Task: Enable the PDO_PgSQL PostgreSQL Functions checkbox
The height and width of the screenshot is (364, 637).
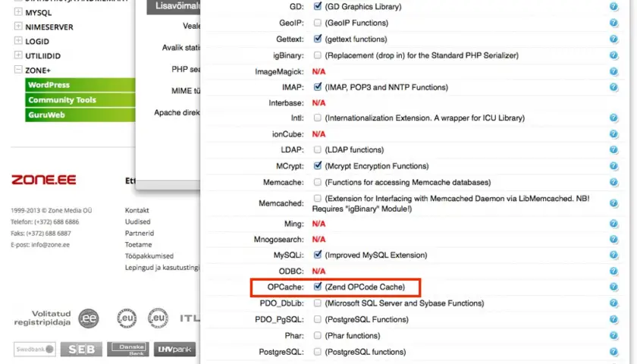Action: coord(317,319)
